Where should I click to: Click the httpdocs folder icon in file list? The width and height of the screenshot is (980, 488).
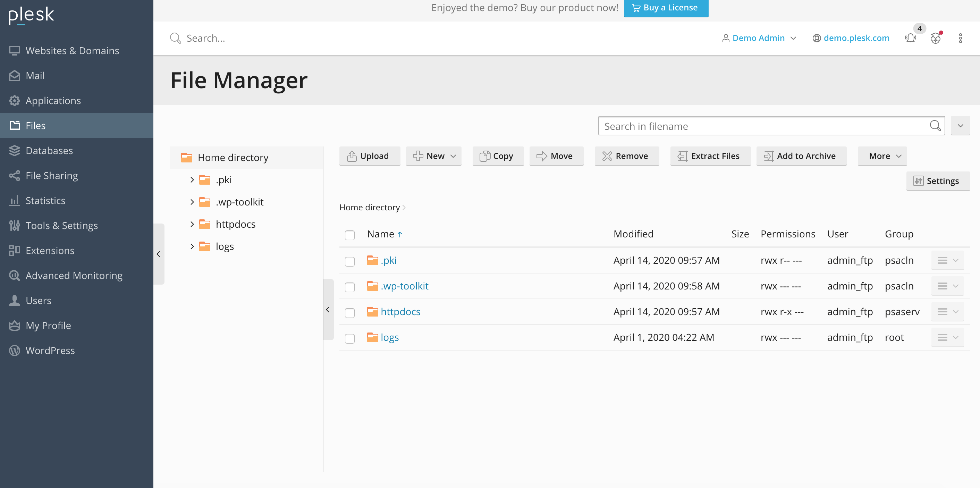[x=372, y=312]
